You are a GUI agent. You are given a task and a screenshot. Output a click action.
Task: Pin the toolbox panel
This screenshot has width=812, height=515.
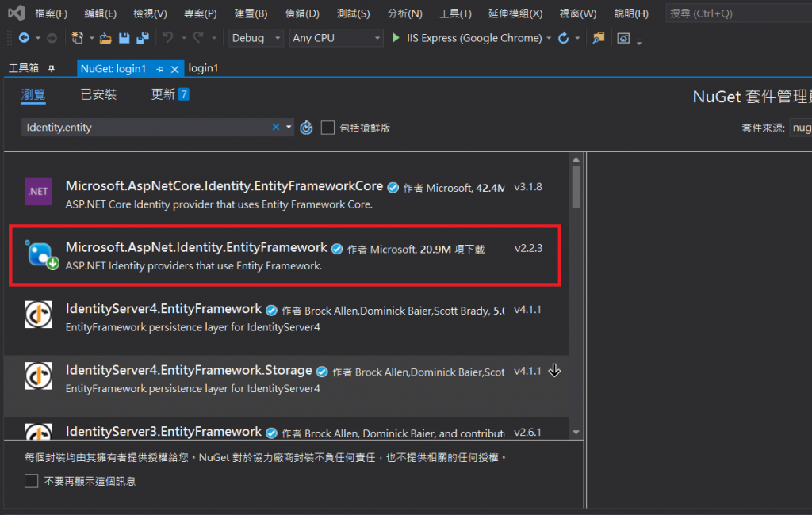coord(52,68)
